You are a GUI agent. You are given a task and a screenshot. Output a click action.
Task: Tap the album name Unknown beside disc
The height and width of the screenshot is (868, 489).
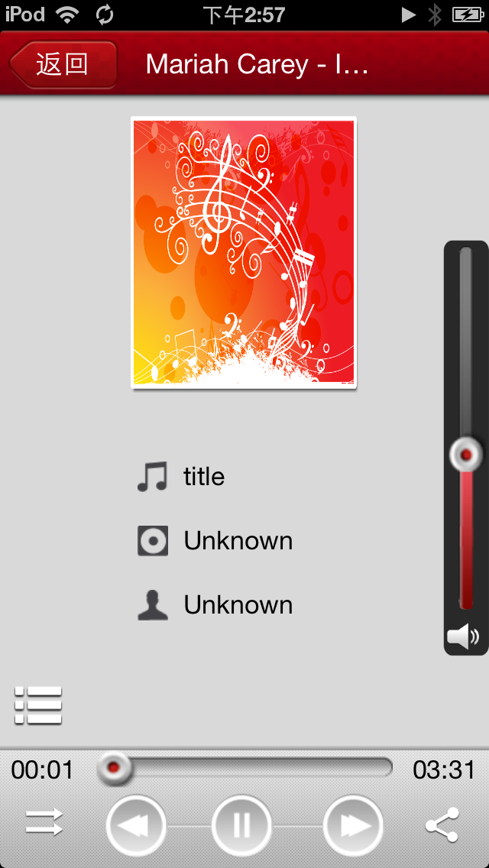pyautogui.click(x=238, y=541)
